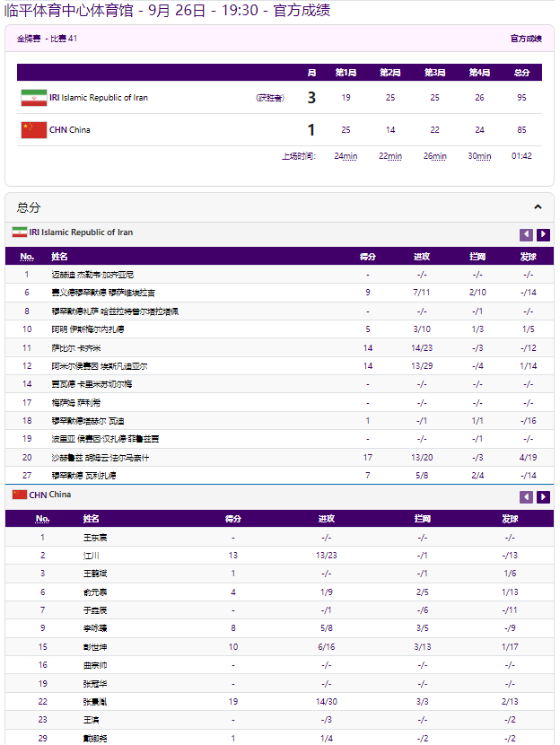
Task: Sort Iran table by No. column
Action: tap(27, 257)
